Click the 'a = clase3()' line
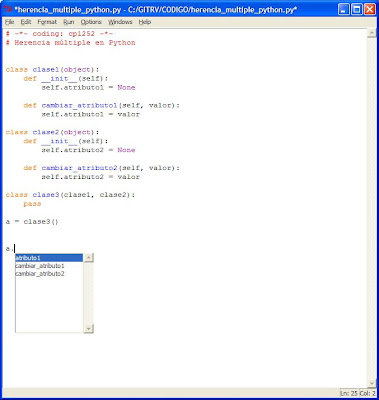379x400 pixels. tap(32, 222)
